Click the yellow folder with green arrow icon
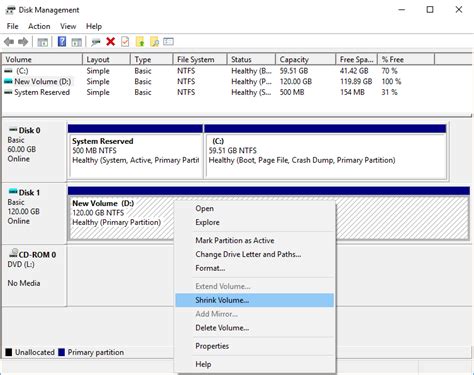The height and width of the screenshot is (375, 474). click(x=140, y=42)
